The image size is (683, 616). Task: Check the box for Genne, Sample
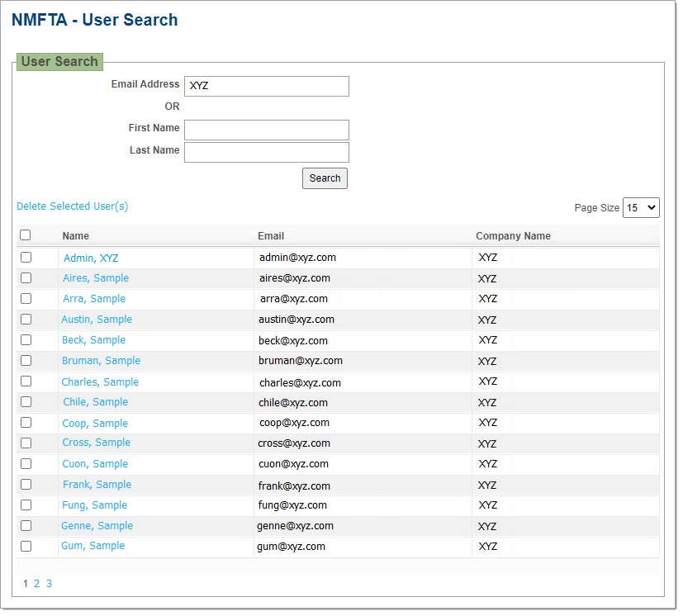pyautogui.click(x=26, y=526)
